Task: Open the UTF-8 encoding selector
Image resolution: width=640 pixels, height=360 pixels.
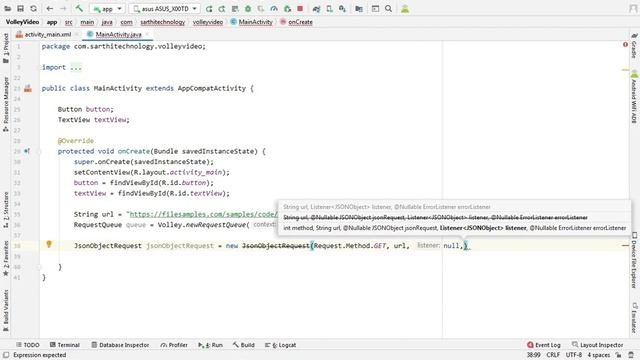Action: click(x=574, y=355)
